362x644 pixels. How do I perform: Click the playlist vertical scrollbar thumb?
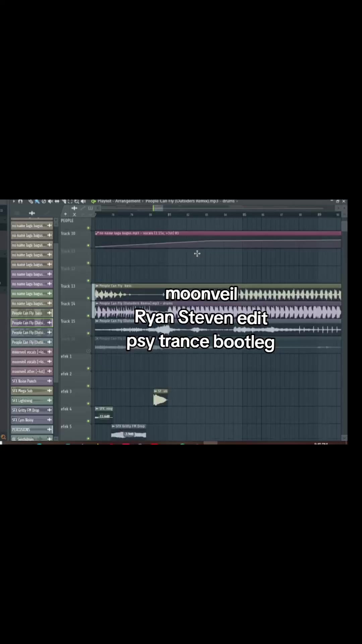pos(344,226)
